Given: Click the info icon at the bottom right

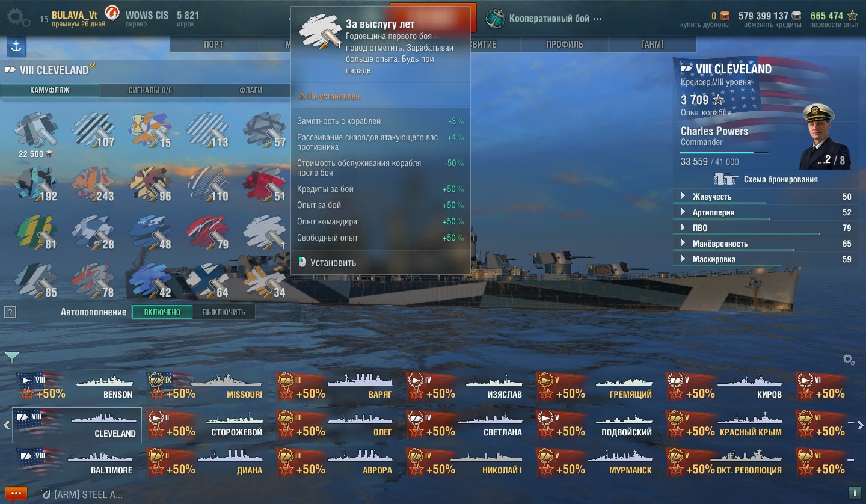Looking at the screenshot, I should tap(853, 493).
